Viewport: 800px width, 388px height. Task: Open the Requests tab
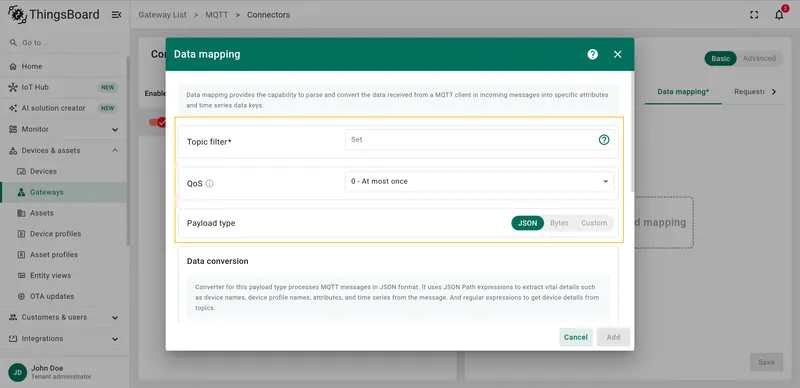click(x=749, y=92)
